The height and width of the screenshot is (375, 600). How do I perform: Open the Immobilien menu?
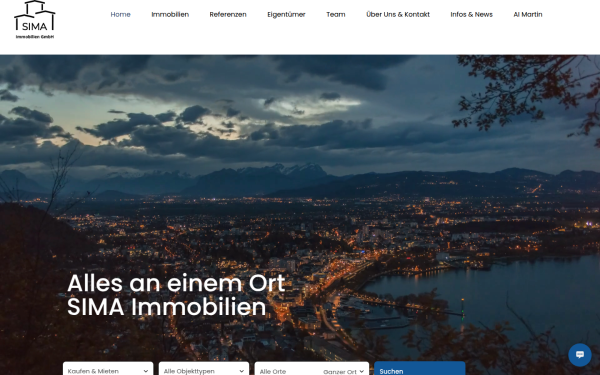170,15
